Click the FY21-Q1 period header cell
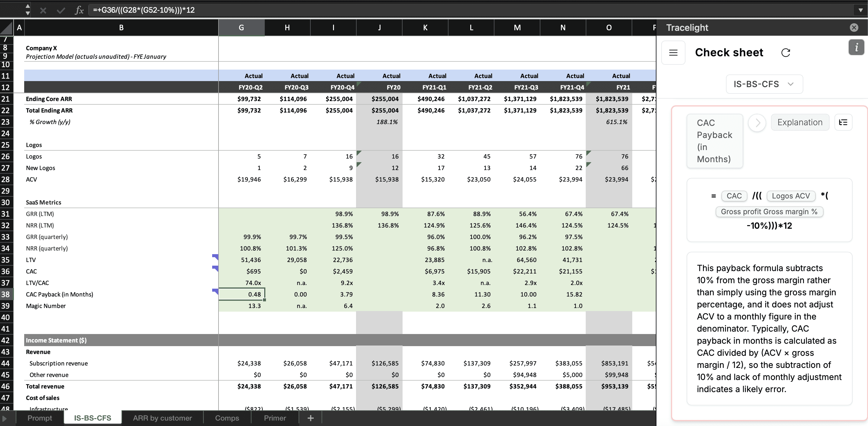Screen dimensions: 868x426 pyautogui.click(x=425, y=87)
